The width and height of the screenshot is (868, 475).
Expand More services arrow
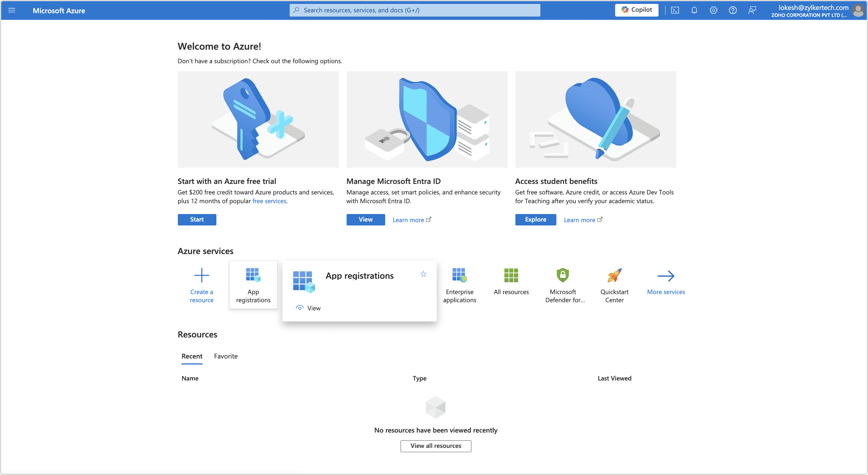point(666,276)
